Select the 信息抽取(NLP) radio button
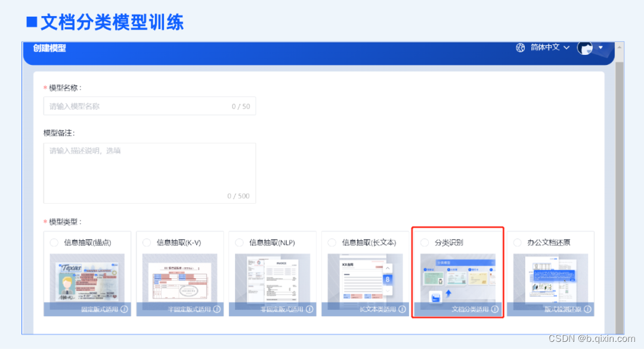This screenshot has height=349, width=644. pyautogui.click(x=239, y=242)
